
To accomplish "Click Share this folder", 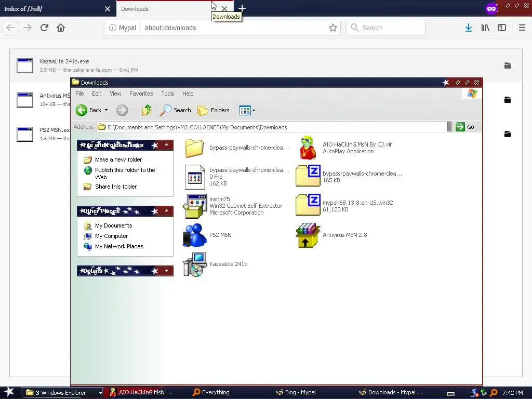I will tap(116, 187).
